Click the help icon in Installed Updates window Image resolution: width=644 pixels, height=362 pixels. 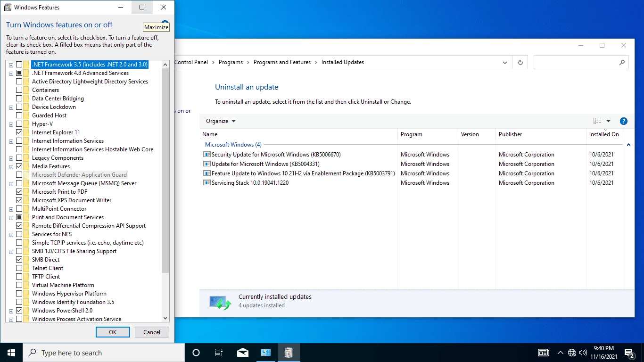[x=623, y=121]
